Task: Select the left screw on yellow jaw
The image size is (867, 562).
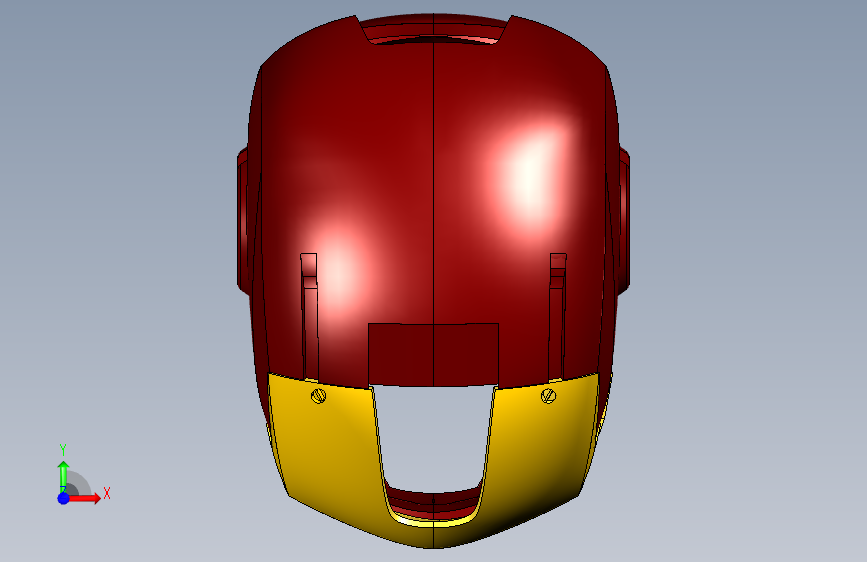Action: click(x=318, y=396)
